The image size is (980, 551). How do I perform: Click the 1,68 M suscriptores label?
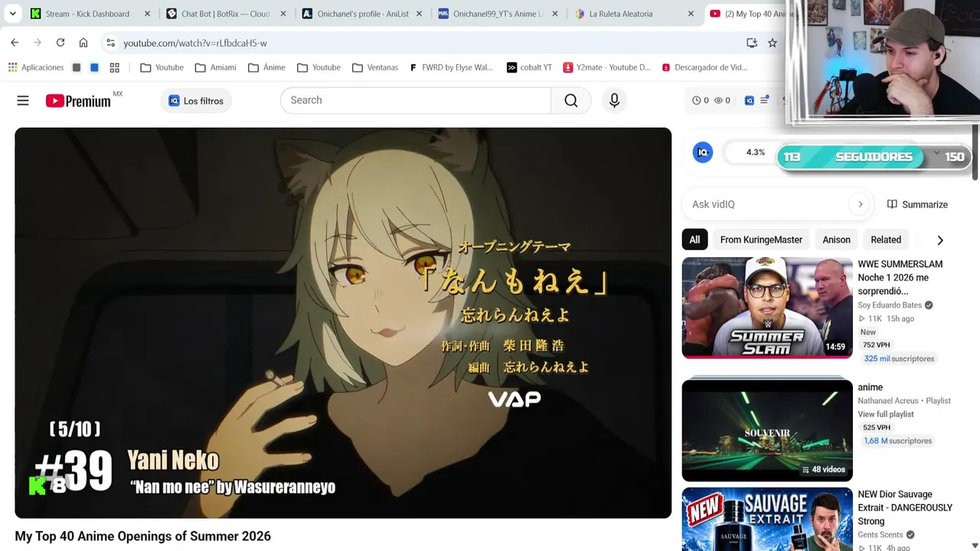pos(898,441)
